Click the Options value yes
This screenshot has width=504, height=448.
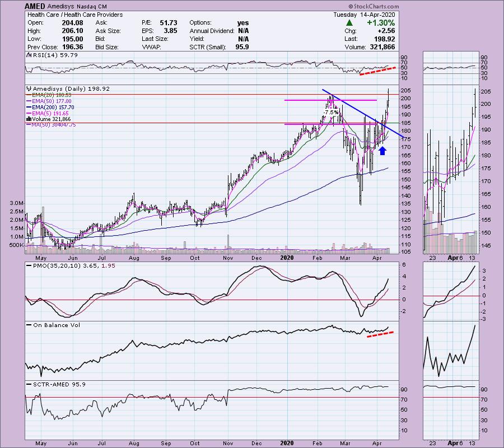(x=242, y=23)
